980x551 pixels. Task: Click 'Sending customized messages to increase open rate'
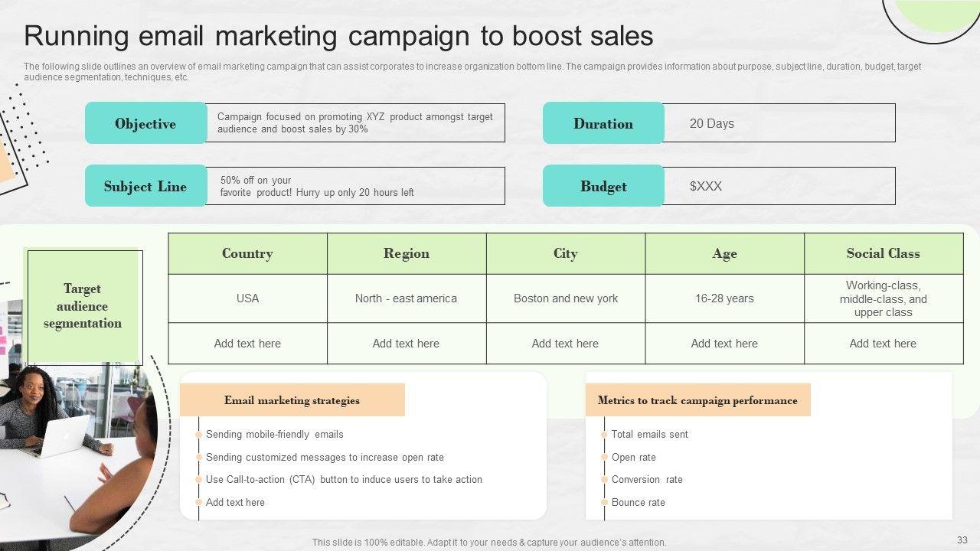click(325, 458)
